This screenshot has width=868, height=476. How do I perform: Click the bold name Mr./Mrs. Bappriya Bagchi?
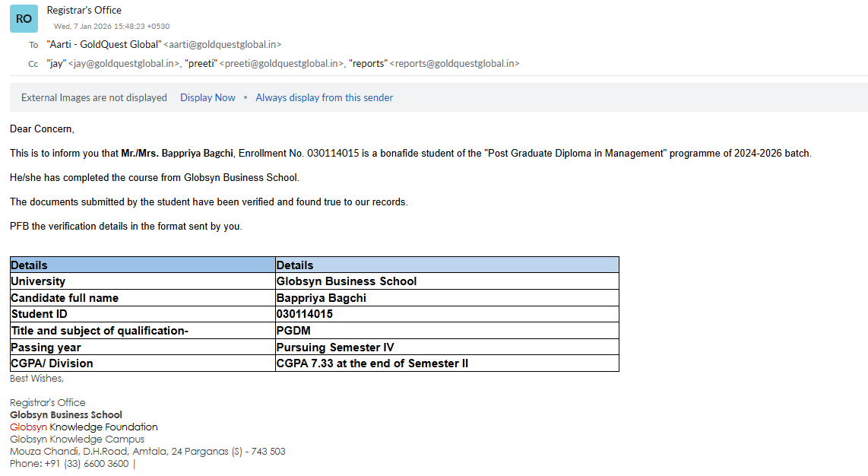click(x=177, y=154)
